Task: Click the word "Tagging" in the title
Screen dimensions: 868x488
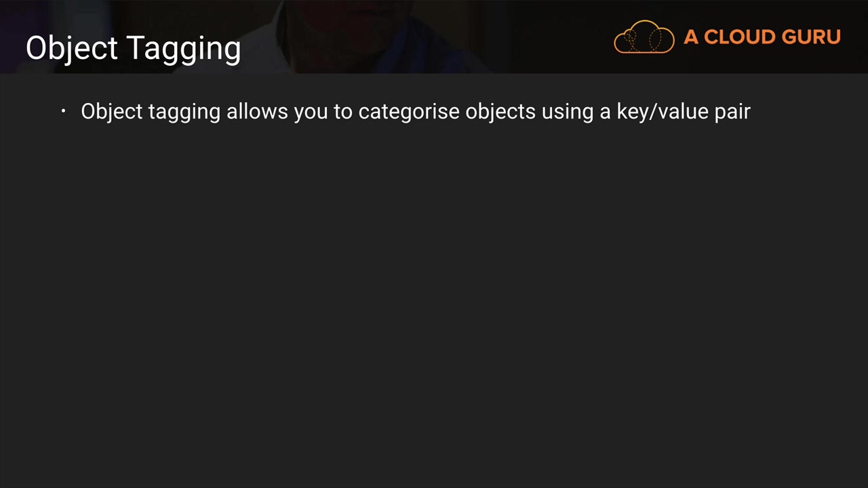Action: [184, 48]
